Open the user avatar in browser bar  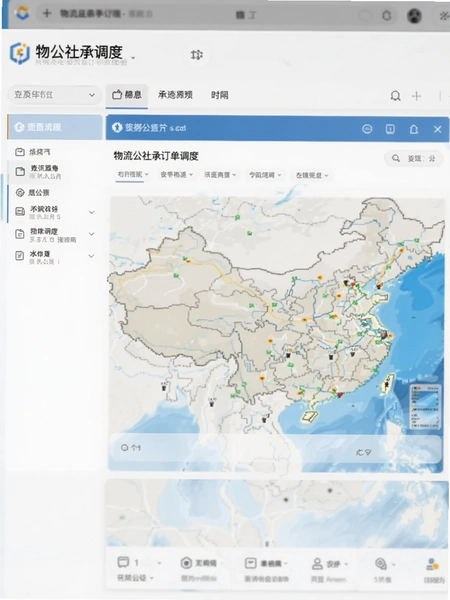[414, 16]
